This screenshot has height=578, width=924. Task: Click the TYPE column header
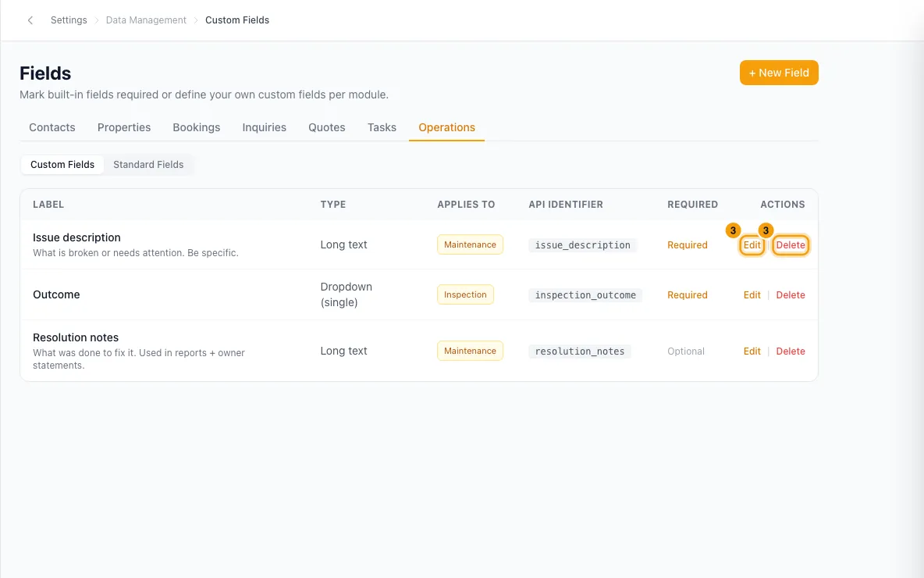(333, 205)
